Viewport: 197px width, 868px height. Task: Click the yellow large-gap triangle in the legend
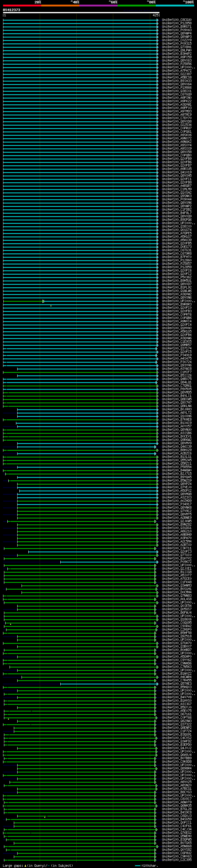25,865
